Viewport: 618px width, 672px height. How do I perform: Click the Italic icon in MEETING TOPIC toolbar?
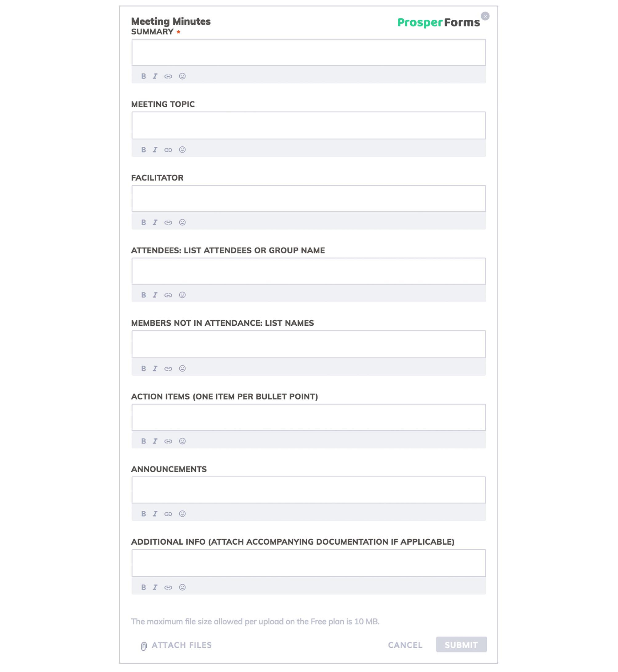tap(155, 149)
